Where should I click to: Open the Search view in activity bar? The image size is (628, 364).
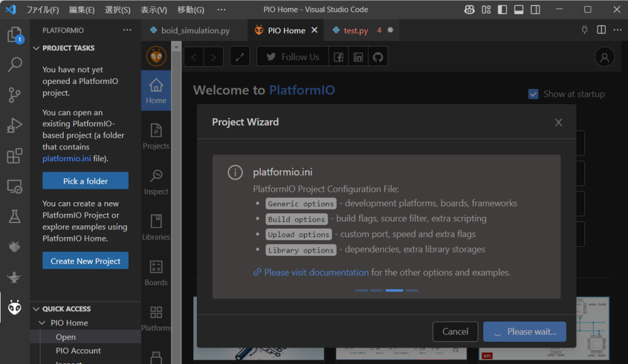point(15,64)
